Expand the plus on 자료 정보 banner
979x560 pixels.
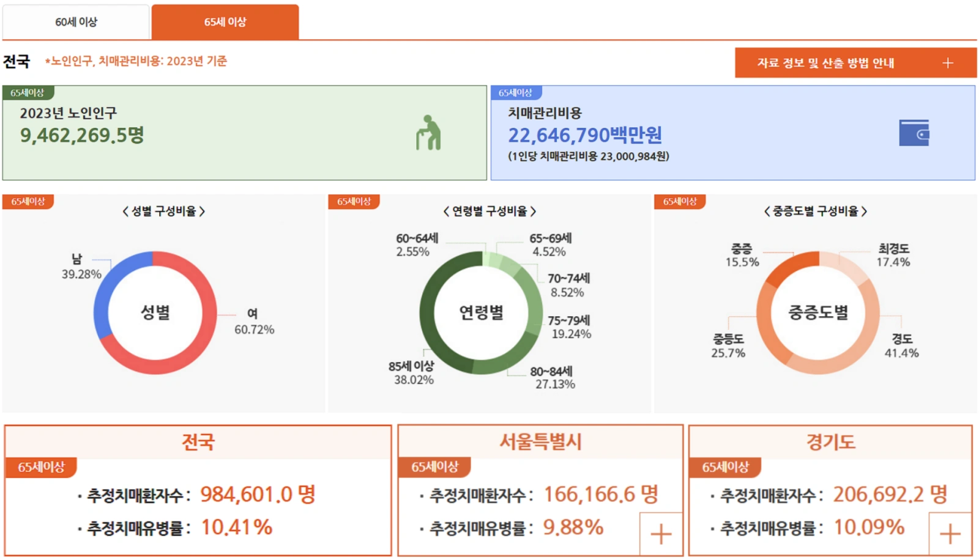[948, 62]
